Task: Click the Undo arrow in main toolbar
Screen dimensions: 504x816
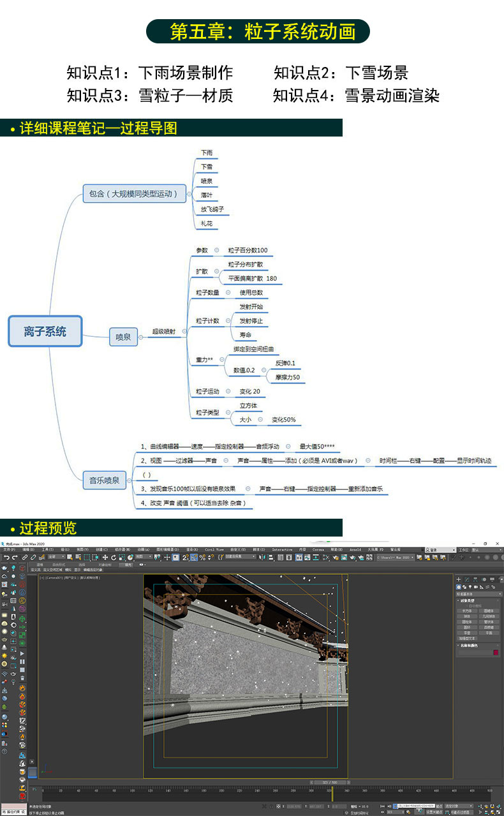Action: [6, 557]
